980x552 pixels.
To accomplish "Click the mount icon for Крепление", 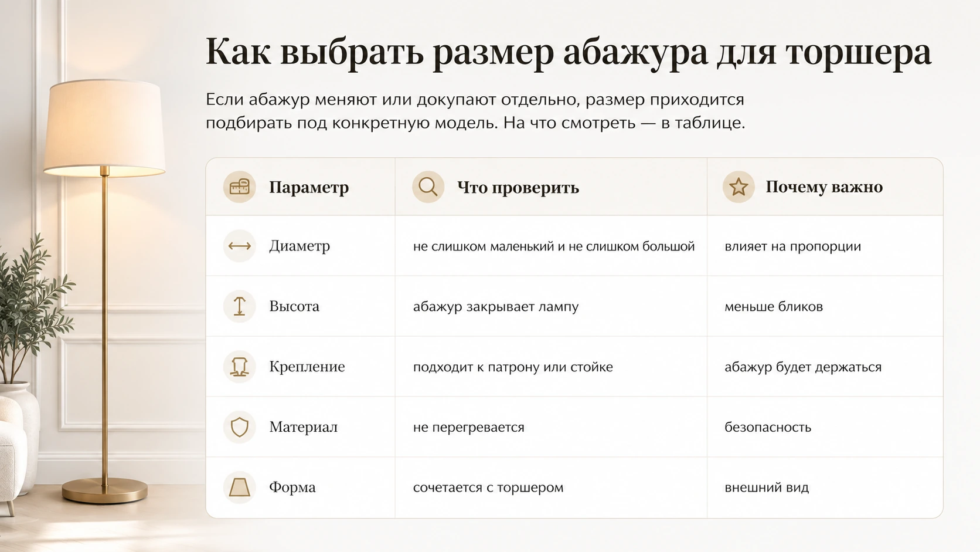I will click(239, 367).
